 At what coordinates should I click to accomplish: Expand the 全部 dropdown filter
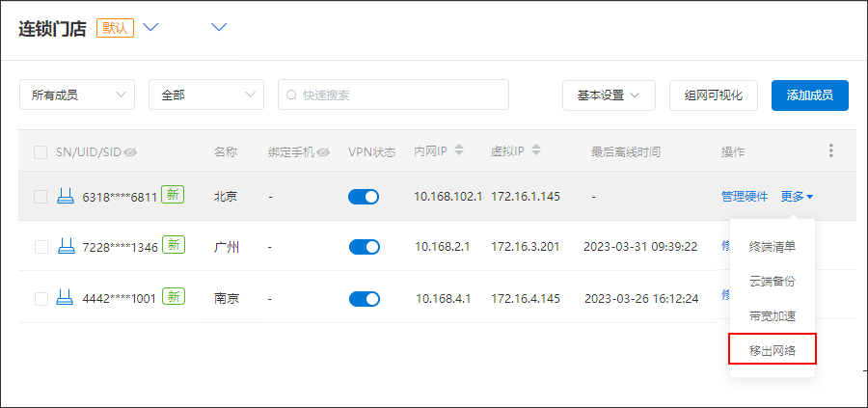tap(206, 95)
